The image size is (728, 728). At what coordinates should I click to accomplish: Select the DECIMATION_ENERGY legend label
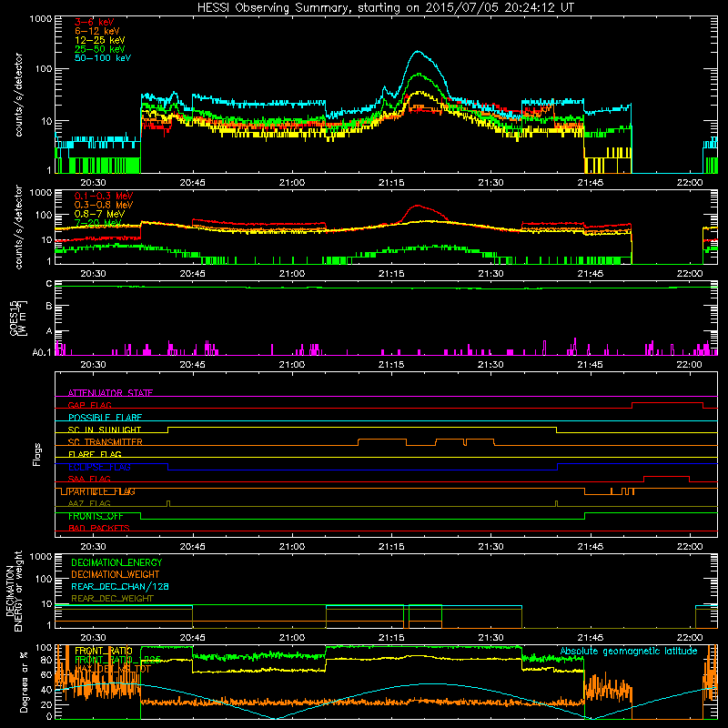tap(116, 562)
